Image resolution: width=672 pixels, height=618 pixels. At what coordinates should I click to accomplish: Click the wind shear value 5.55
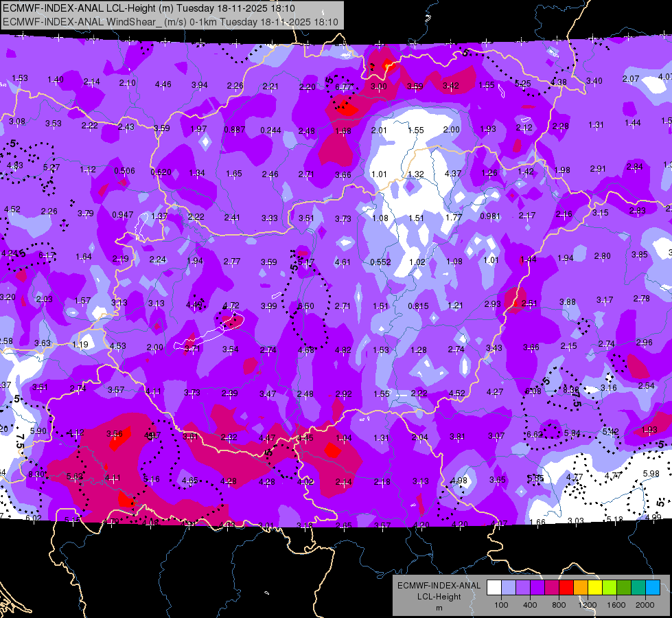[535, 478]
